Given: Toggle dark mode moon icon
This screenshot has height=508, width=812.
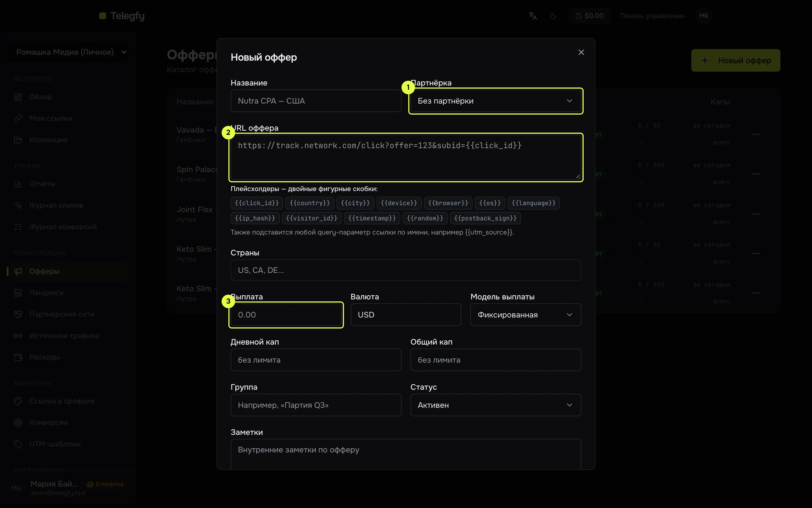Looking at the screenshot, I should point(553,16).
